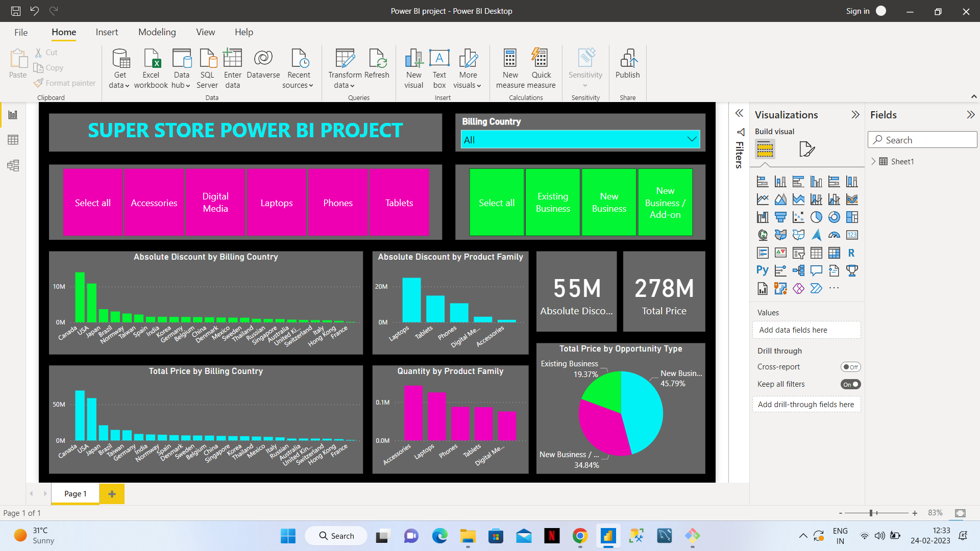
Task: Open Model view in left sidebar
Action: 13,165
